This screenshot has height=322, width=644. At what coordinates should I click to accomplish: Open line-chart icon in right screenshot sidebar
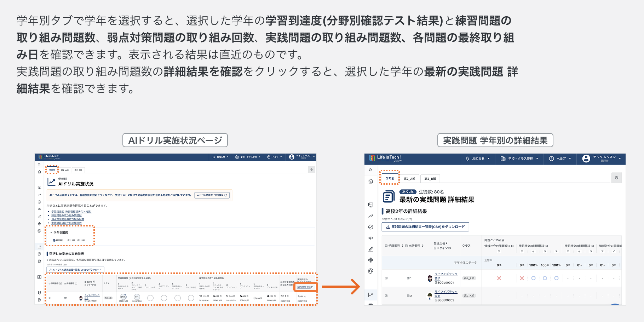[x=370, y=295]
